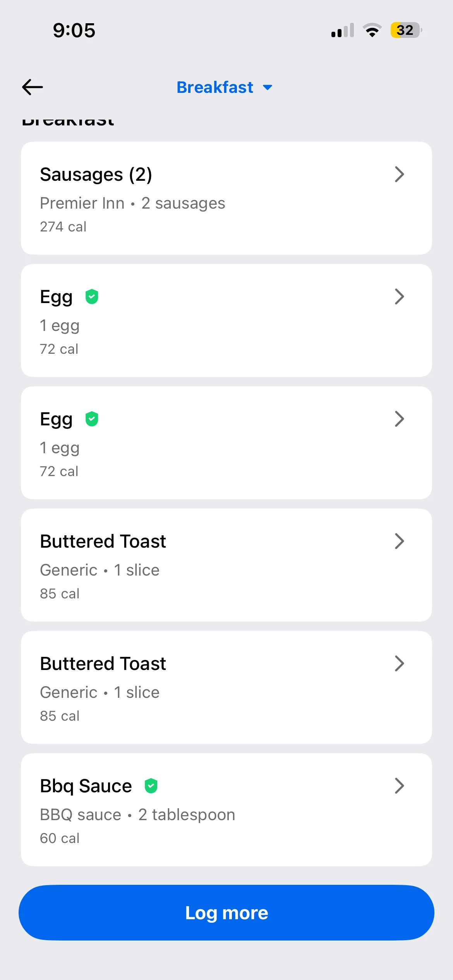
Task: Tap the battery indicator in status bar
Action: coord(406,30)
